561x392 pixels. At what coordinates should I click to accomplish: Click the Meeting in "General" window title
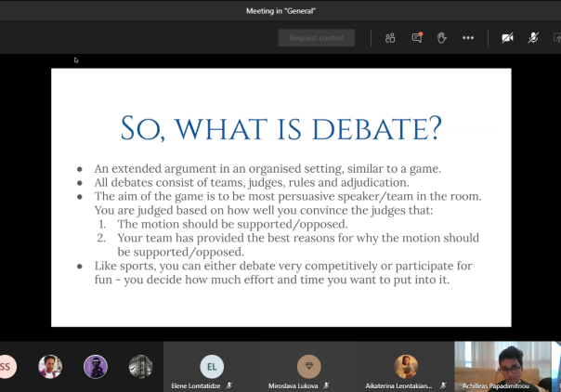(x=280, y=10)
